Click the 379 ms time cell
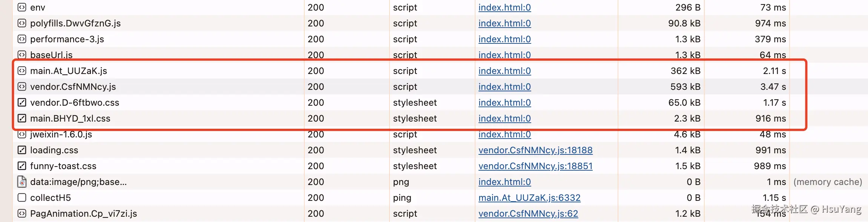Image resolution: width=868 pixels, height=222 pixels. click(x=770, y=39)
